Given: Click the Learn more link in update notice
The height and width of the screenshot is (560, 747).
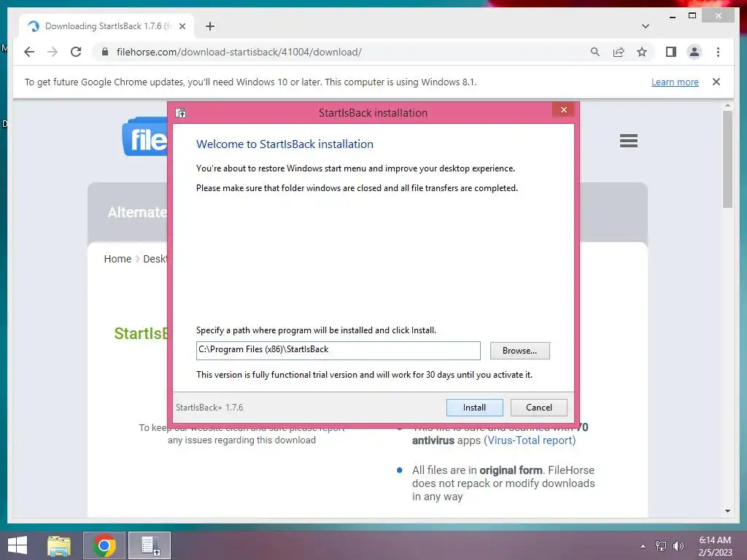Looking at the screenshot, I should pos(675,82).
